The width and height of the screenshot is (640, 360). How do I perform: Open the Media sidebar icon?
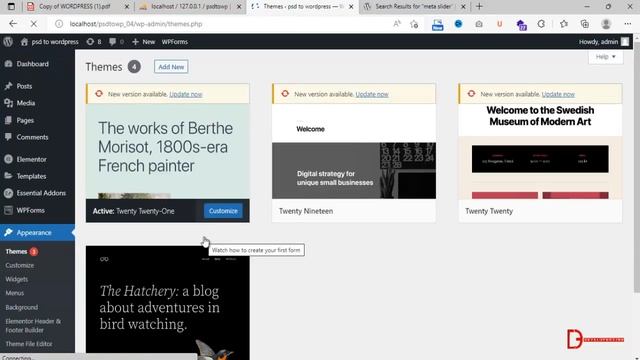click(8, 103)
